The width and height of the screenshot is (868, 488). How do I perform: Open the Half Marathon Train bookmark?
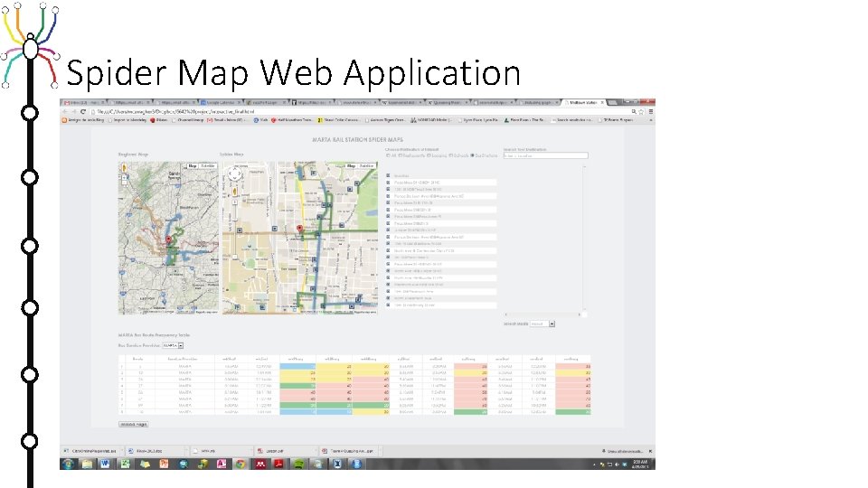292,120
